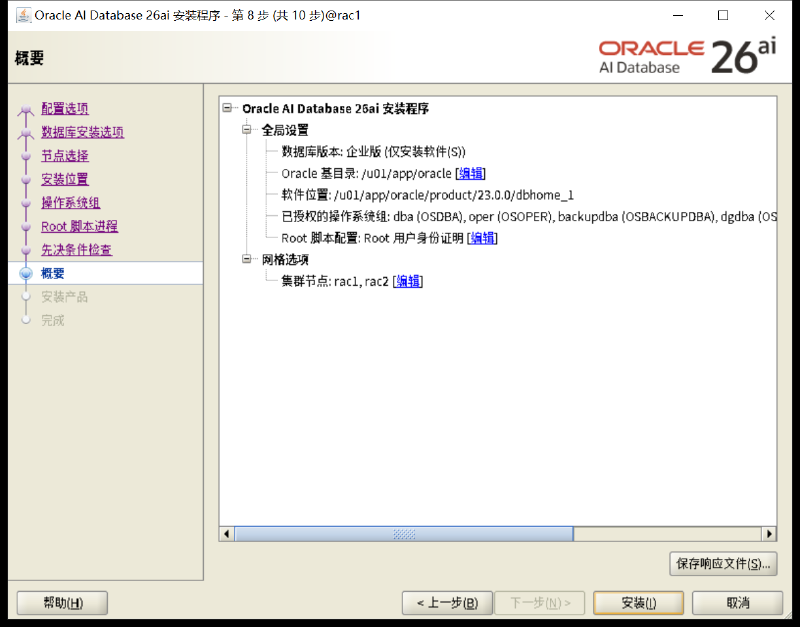Open the 安装位置 step

click(65, 179)
